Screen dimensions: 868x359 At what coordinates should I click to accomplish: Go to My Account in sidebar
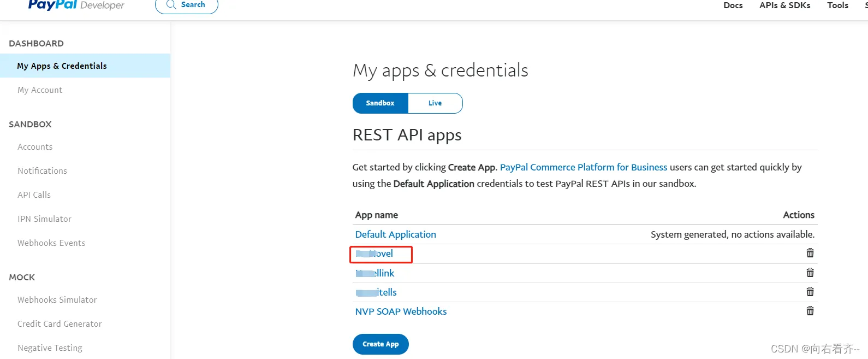(40, 90)
